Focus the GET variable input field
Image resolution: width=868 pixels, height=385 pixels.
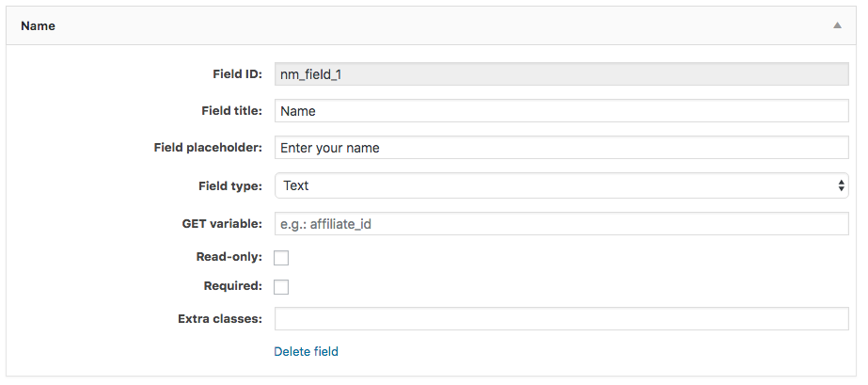point(561,224)
